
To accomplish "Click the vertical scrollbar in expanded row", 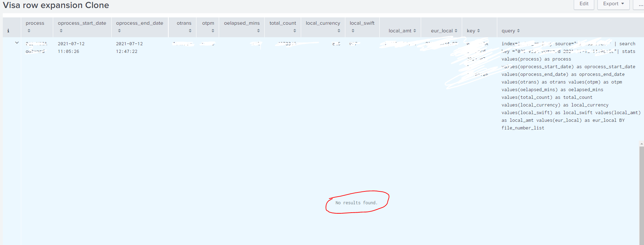I will coord(641,195).
